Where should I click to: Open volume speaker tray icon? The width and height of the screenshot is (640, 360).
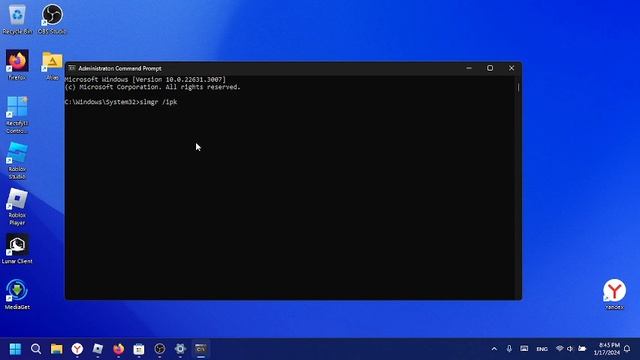click(x=570, y=349)
